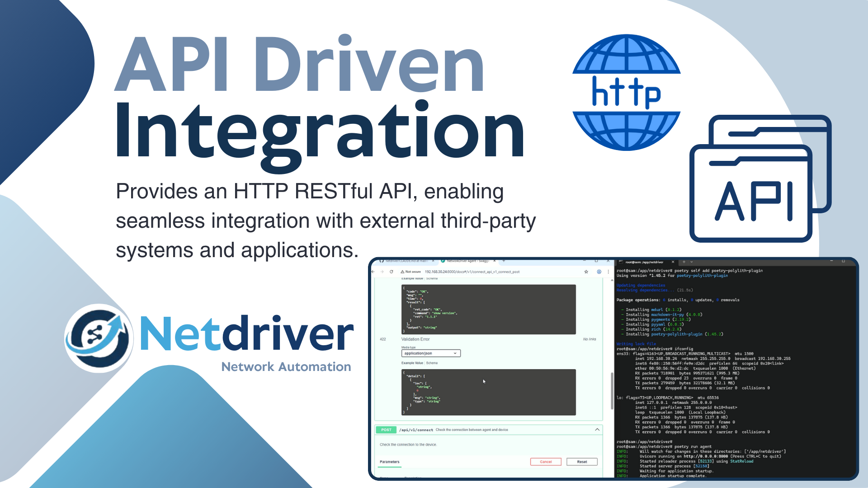Open a new browser tab with the plus icon
This screenshot has width=868, height=488.
point(504,260)
